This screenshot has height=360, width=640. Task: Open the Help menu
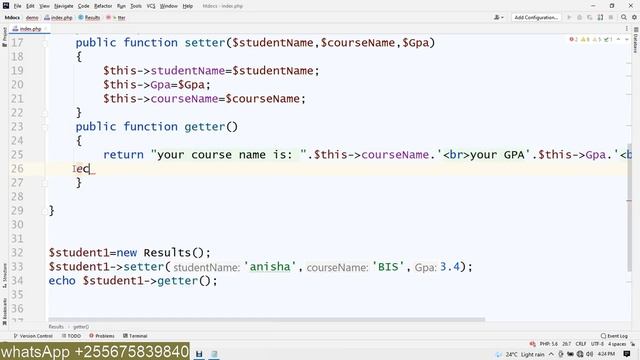point(187,6)
